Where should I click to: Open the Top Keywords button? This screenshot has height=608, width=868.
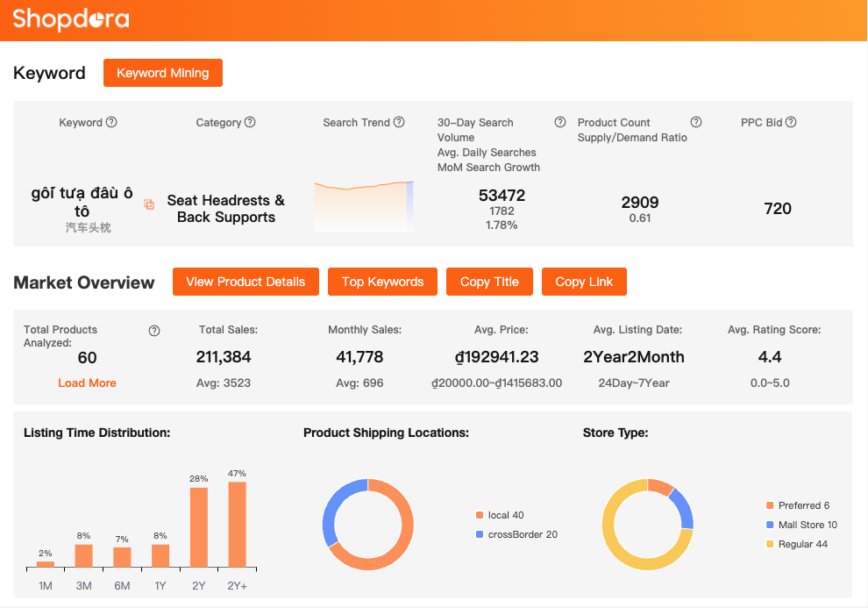tap(382, 282)
